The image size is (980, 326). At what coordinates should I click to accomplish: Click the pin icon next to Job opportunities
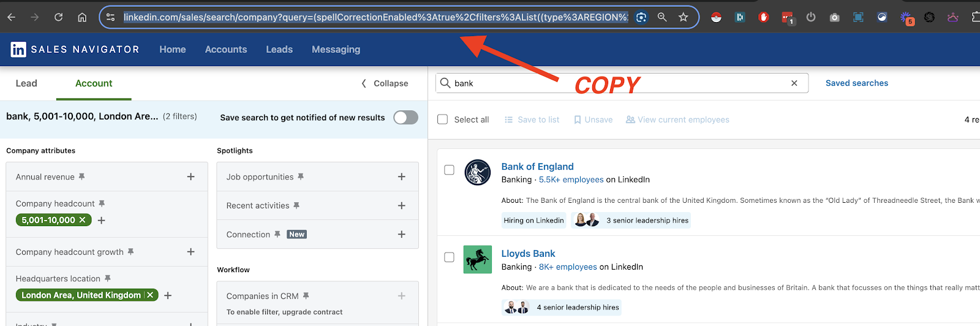pos(301,176)
